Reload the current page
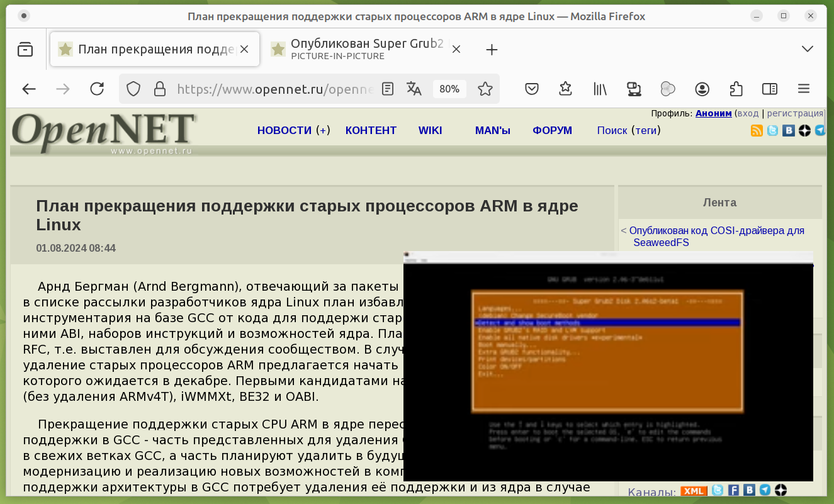 pyautogui.click(x=97, y=89)
